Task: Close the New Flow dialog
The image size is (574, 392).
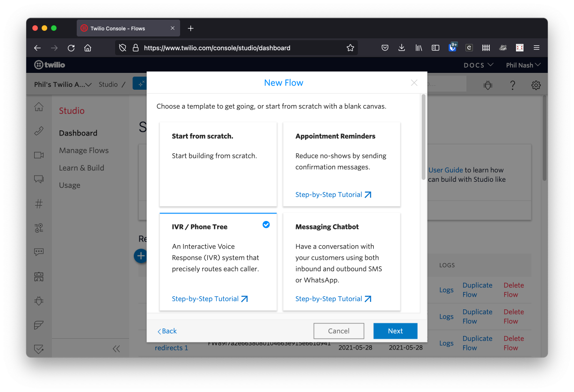Action: [x=414, y=83]
